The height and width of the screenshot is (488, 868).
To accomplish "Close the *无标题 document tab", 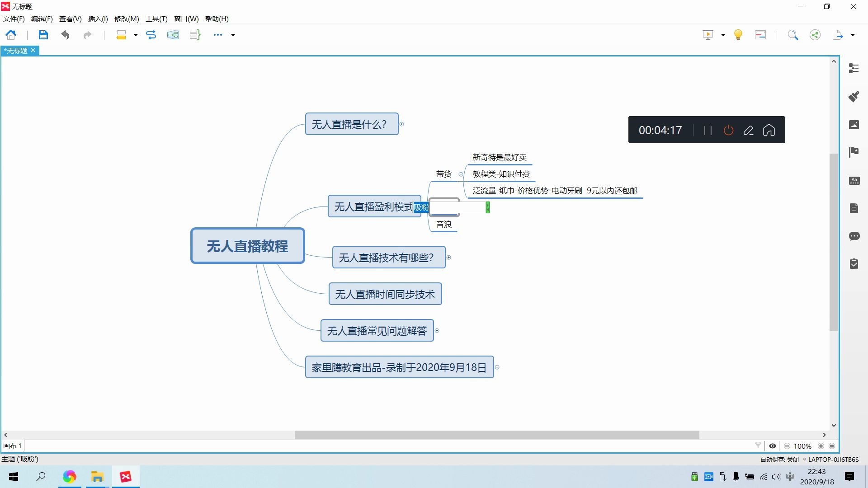I will pyautogui.click(x=33, y=50).
